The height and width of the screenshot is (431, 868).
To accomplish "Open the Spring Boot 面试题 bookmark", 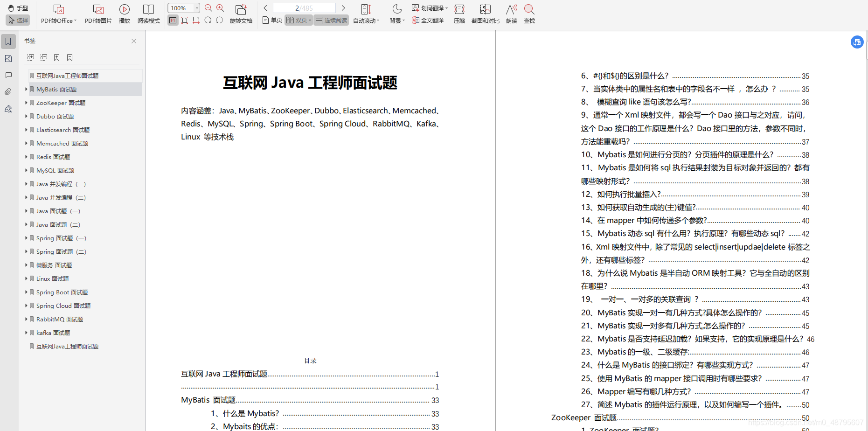I will (x=62, y=292).
